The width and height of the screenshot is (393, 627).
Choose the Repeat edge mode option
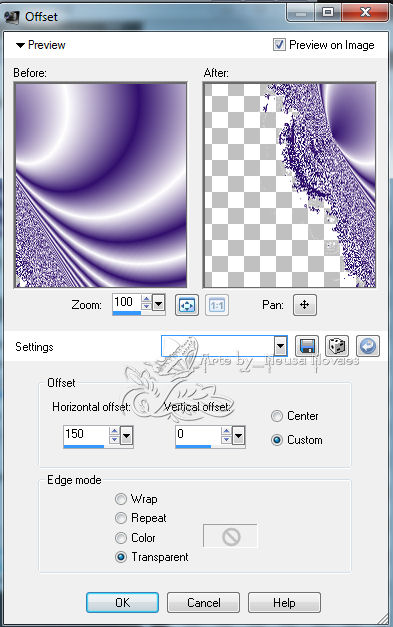(120, 518)
